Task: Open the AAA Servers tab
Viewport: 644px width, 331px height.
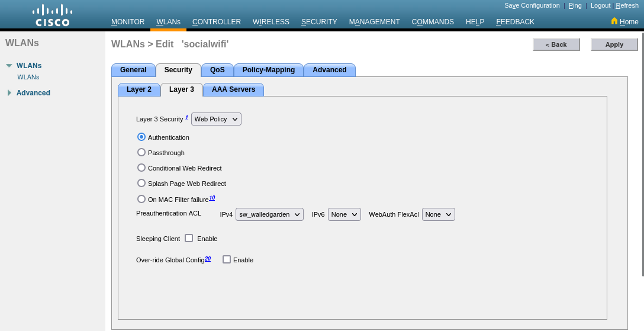Action: click(x=233, y=89)
